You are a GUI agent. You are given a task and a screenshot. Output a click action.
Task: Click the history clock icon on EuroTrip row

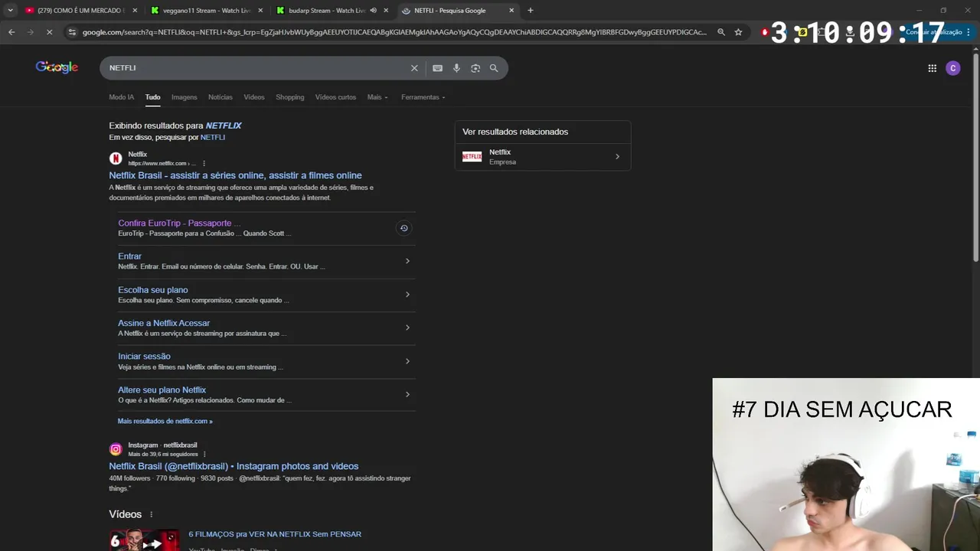coord(403,228)
